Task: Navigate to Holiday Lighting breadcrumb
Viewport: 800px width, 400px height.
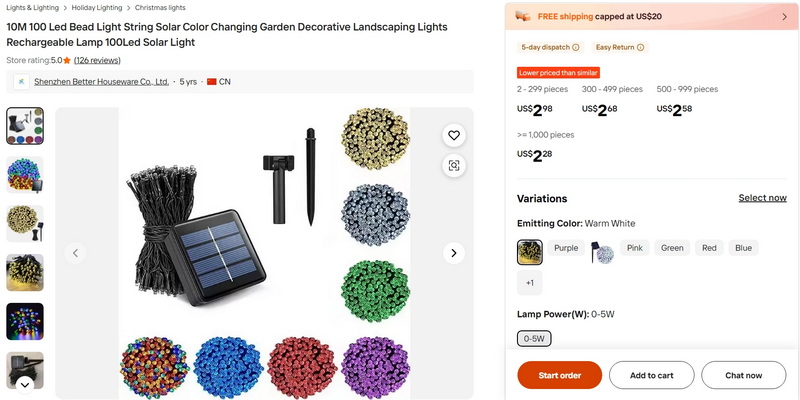Action: [x=96, y=7]
